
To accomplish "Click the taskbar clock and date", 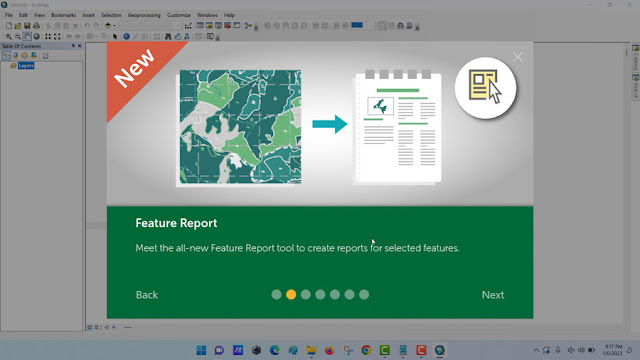I will (x=613, y=350).
